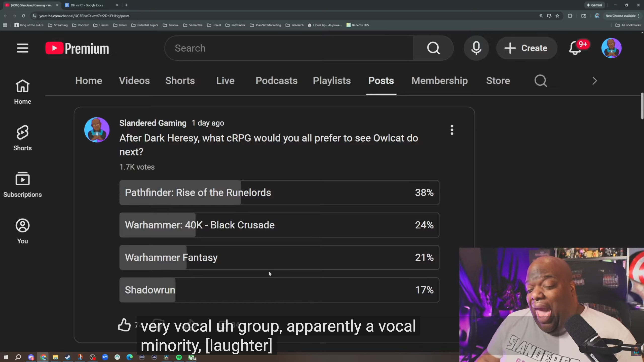
Task: Click into the Search input field
Action: pyautogui.click(x=289, y=48)
